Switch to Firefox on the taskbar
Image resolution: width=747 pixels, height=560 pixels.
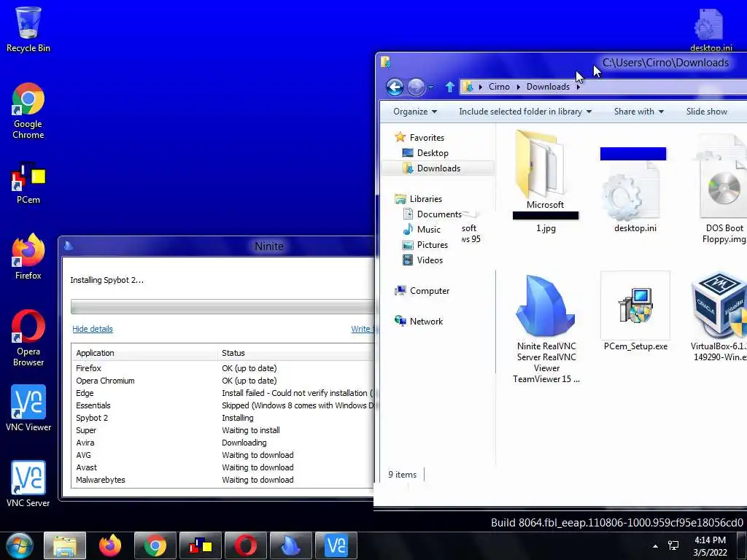pos(110,545)
